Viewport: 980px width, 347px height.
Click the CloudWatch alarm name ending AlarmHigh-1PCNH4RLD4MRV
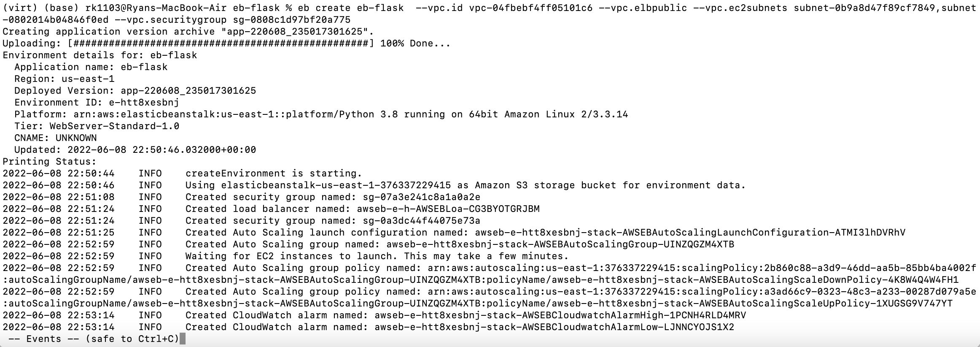(x=560, y=315)
